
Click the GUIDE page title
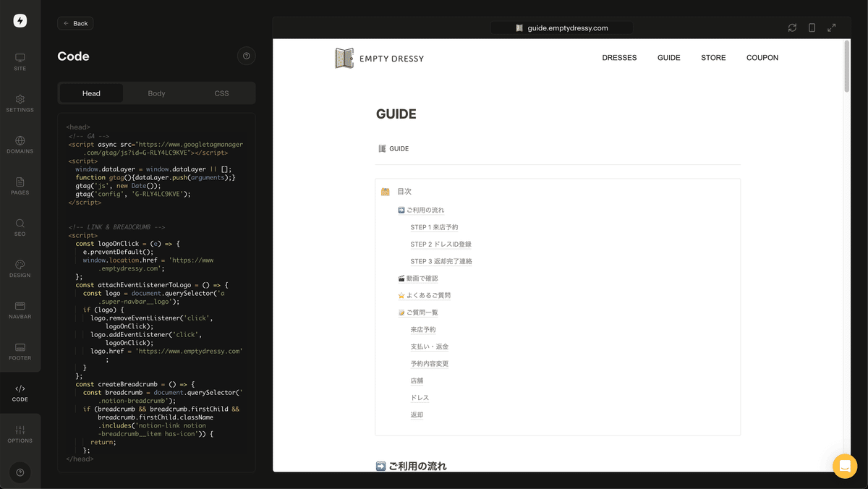click(x=396, y=114)
